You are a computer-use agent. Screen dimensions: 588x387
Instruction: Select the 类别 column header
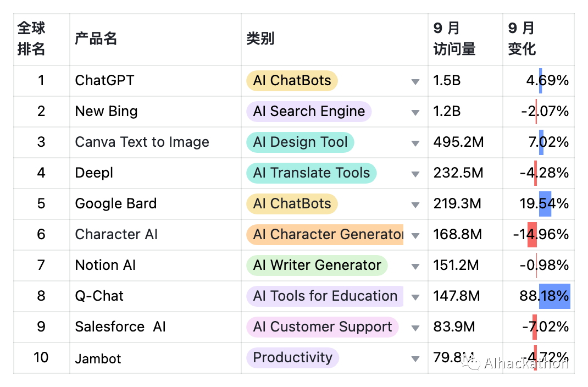coord(260,39)
